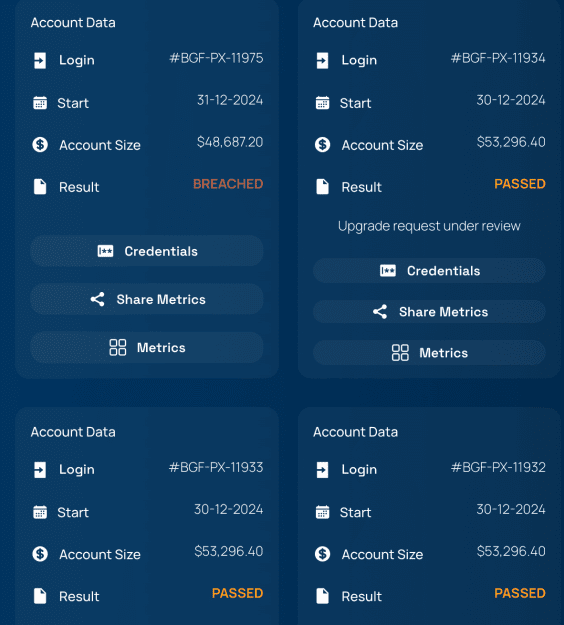The width and height of the screenshot is (564, 625).
Task: View Metrics for account BGF-PX-11934
Action: pos(429,353)
